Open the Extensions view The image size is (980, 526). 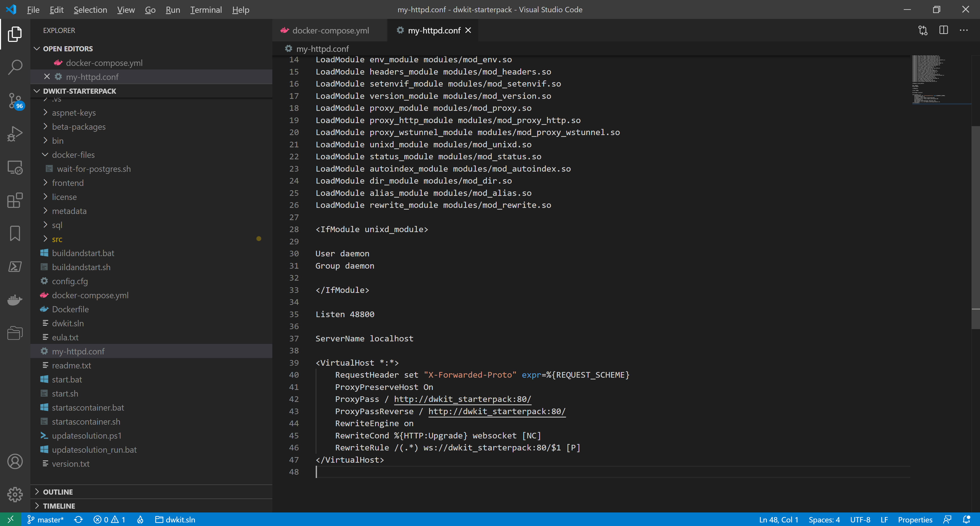click(x=15, y=200)
